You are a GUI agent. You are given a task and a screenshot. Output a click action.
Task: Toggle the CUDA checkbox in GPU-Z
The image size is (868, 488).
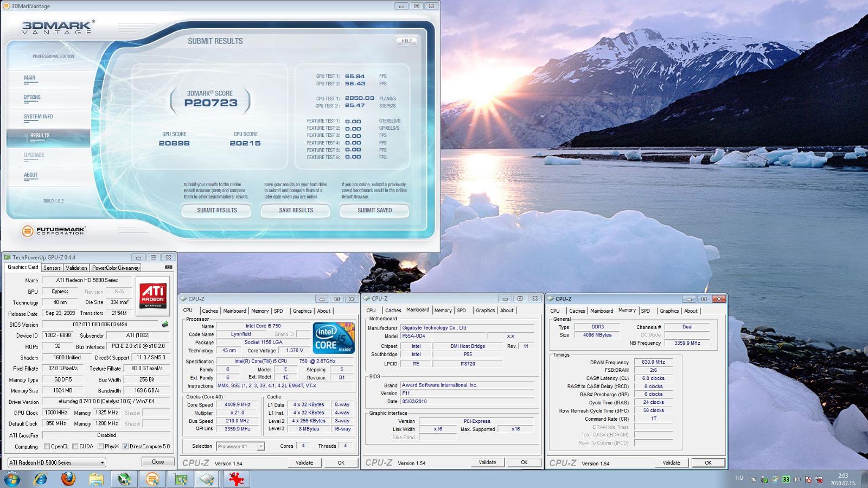[75, 447]
